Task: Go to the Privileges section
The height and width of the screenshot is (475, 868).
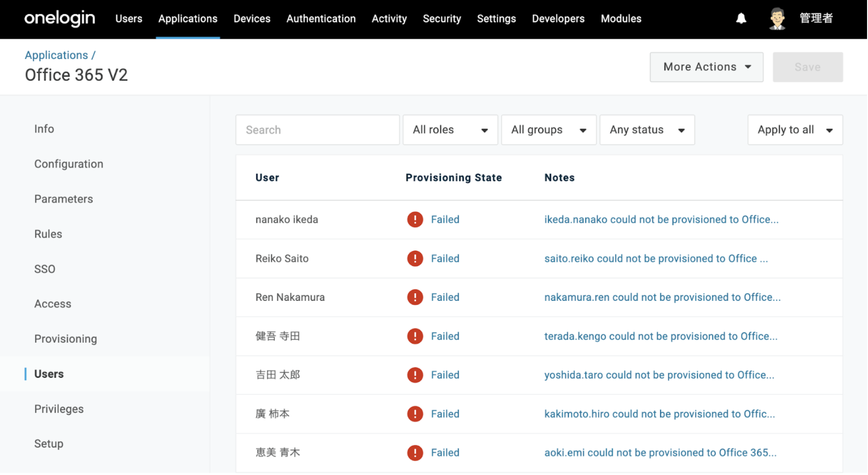Action: click(59, 409)
